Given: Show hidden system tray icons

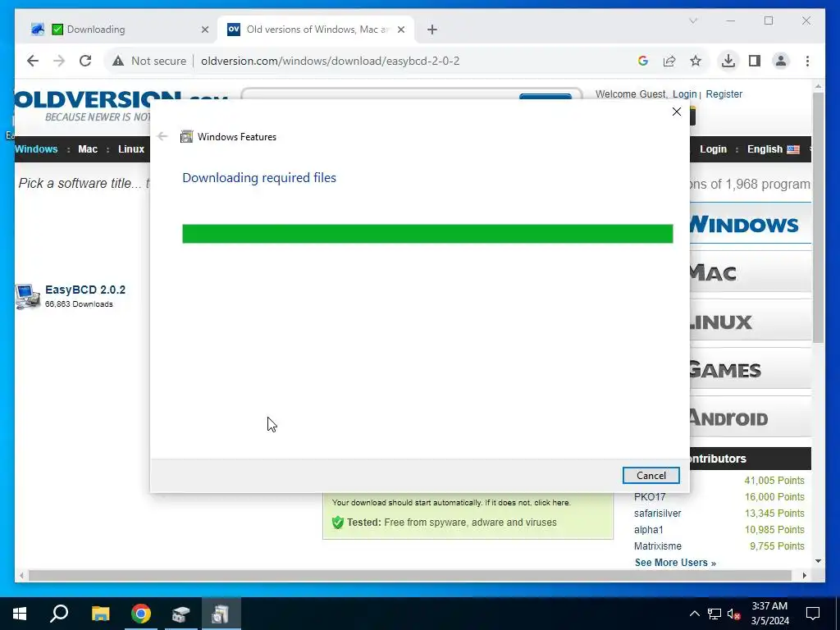Looking at the screenshot, I should click(694, 614).
